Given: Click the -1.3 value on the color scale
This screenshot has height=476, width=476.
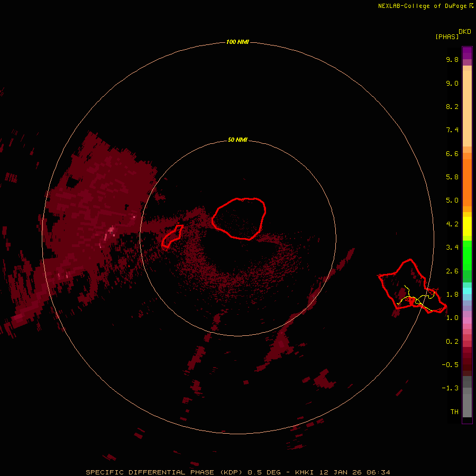Looking at the screenshot, I should 450,388.
